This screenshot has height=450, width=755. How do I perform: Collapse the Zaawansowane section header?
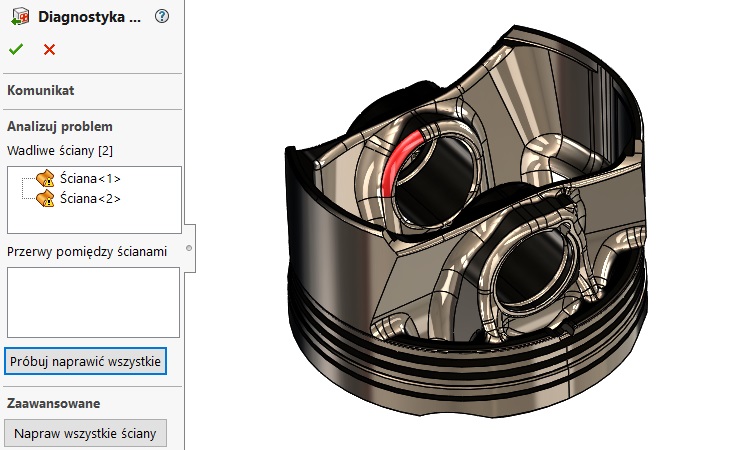coord(53,403)
